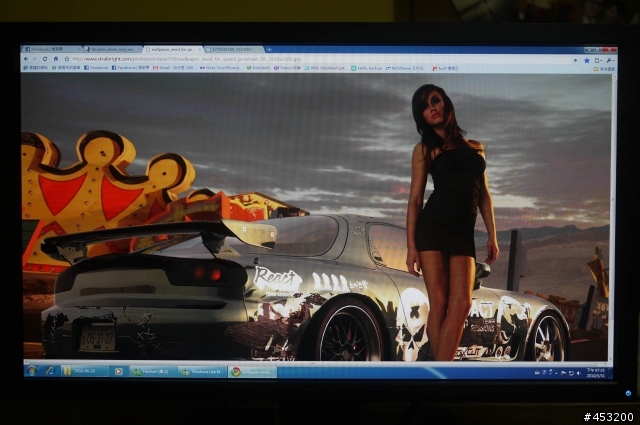Launch Internet Explorer from the taskbar

(51, 371)
